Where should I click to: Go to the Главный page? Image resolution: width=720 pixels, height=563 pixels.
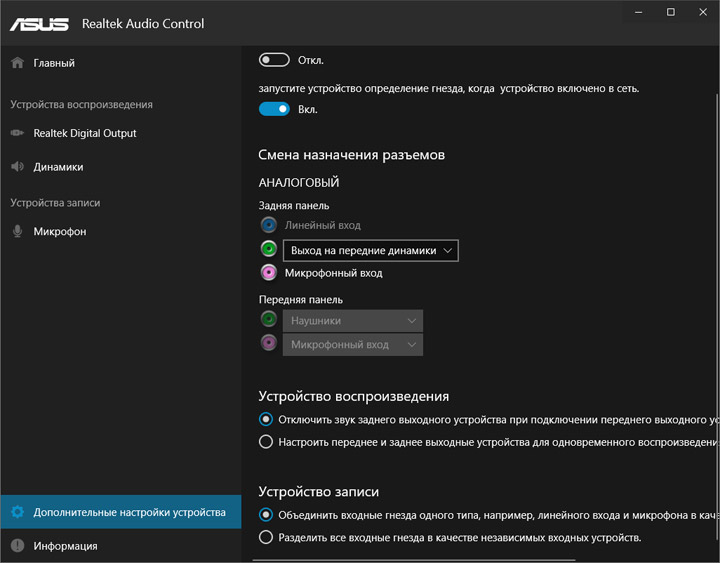[x=54, y=63]
